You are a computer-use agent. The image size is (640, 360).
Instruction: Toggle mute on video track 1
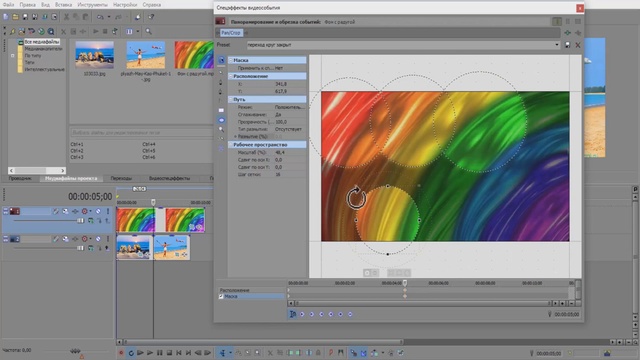coord(98,211)
